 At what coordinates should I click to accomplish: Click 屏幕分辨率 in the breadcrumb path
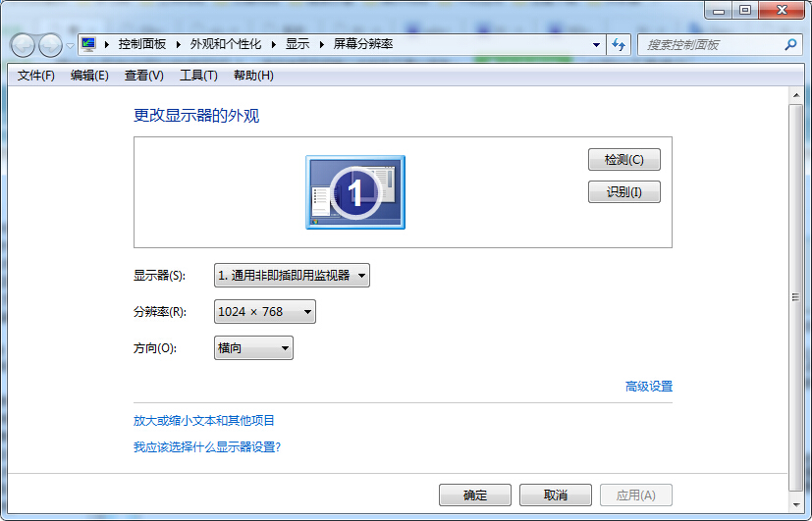click(363, 44)
